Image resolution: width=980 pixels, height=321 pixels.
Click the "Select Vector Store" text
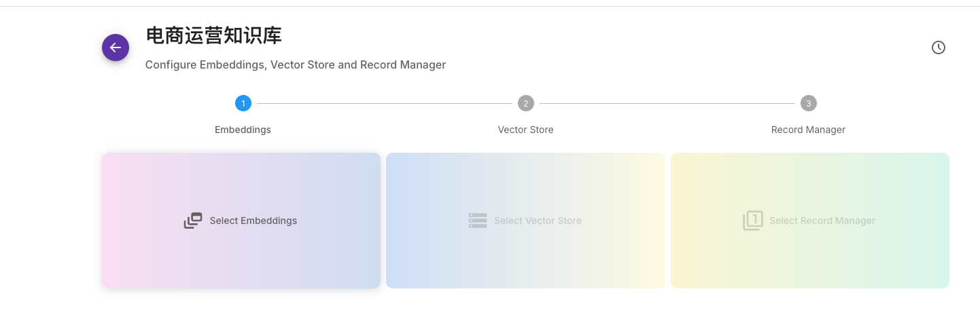pyautogui.click(x=538, y=221)
